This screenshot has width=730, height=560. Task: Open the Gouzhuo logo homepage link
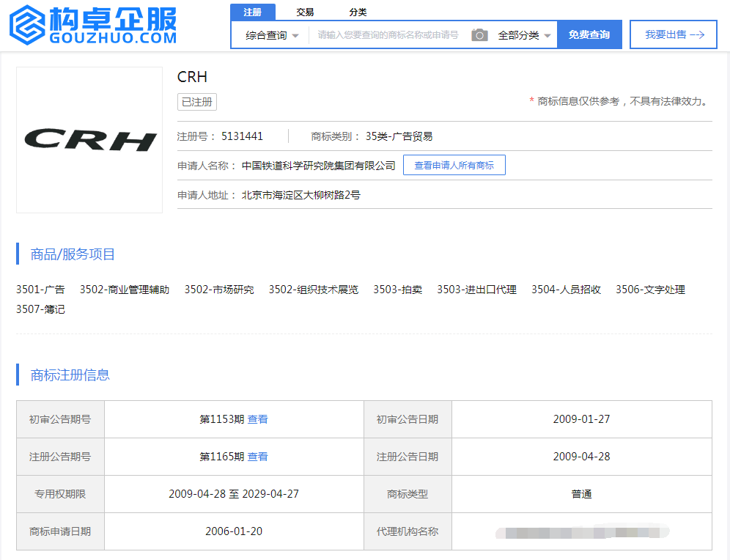(x=93, y=25)
